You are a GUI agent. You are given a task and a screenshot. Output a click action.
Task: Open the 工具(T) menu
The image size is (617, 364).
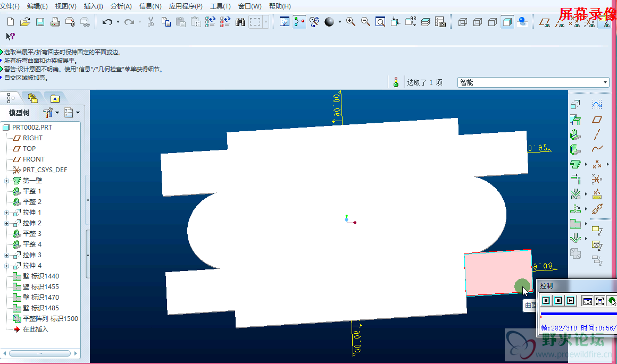(x=220, y=6)
